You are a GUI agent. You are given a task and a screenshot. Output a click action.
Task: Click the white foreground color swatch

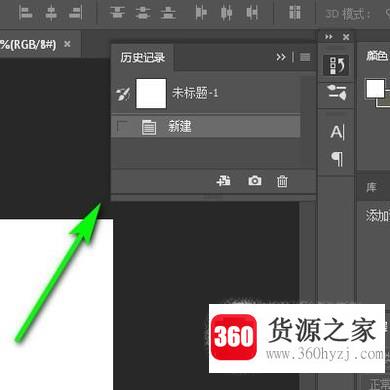(x=375, y=88)
